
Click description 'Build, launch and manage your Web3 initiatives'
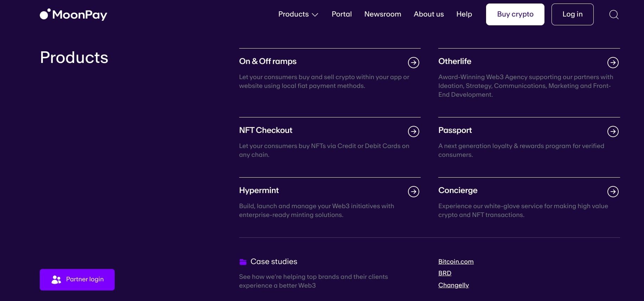tap(316, 210)
